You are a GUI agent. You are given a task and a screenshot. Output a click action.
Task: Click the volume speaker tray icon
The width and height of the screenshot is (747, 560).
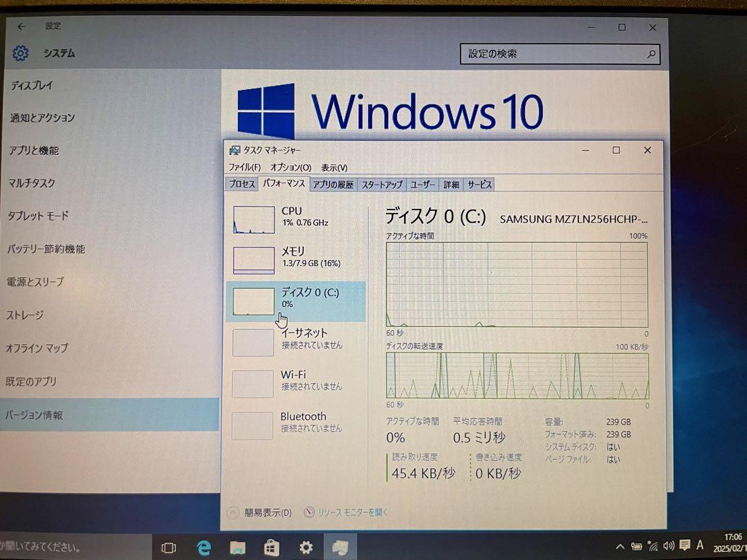pyautogui.click(x=668, y=545)
